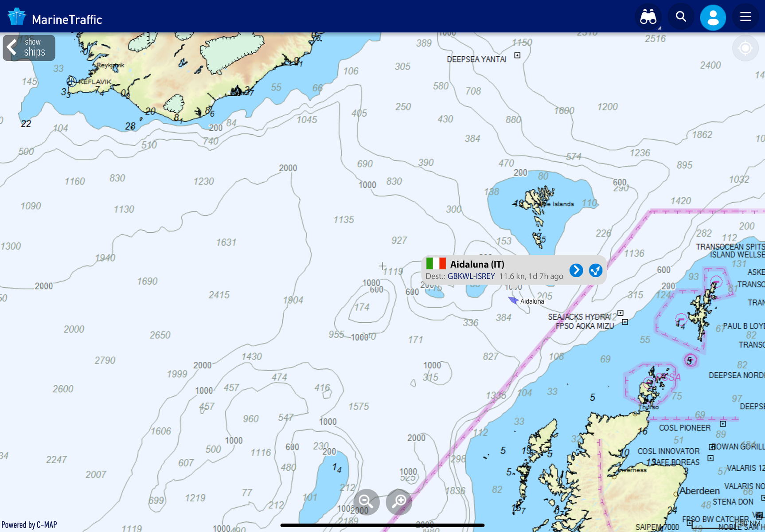Click the Aidaluna label beside ship marker

click(532, 301)
